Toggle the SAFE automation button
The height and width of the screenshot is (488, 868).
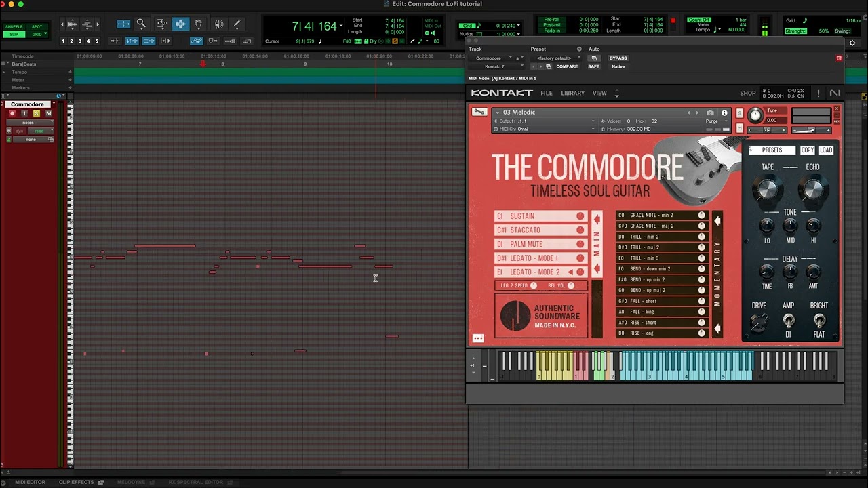tap(593, 66)
